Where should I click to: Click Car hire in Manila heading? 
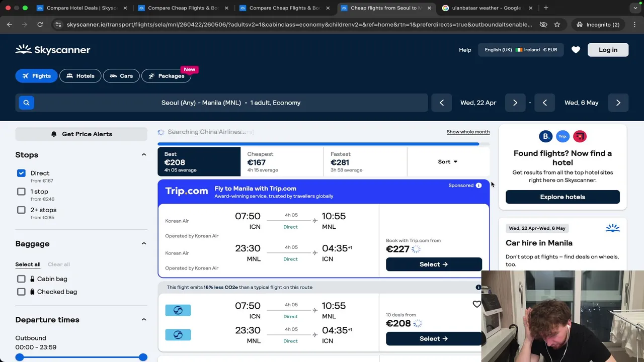tap(539, 243)
